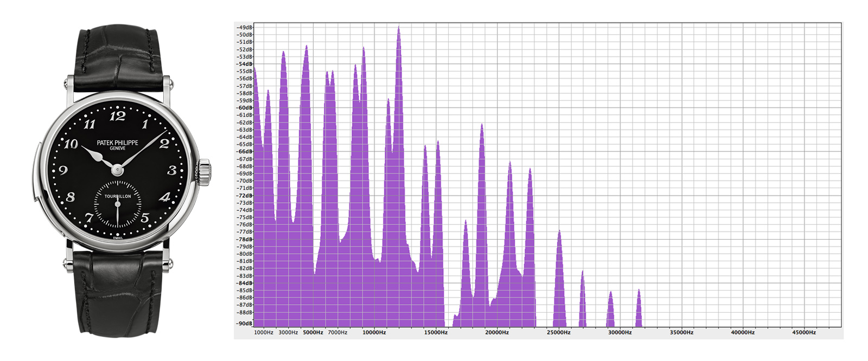Click the numeral 4 on the dial
The image size is (868, 361).
165,197
